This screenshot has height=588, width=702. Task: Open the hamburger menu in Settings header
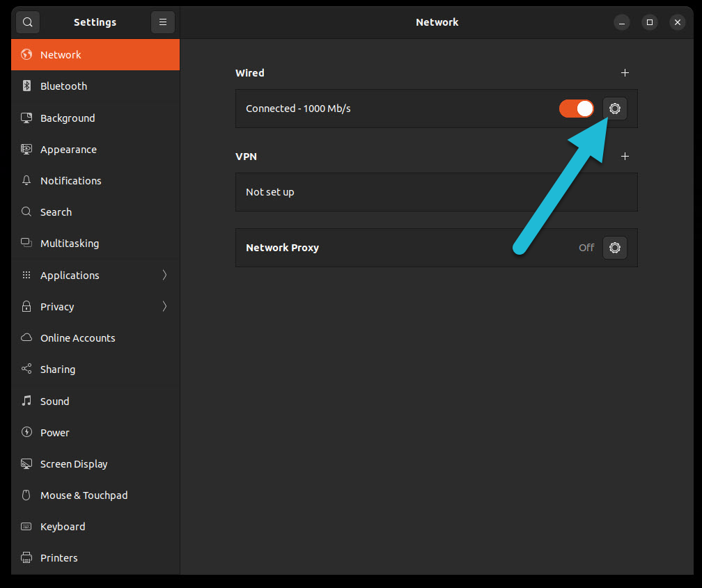point(162,22)
